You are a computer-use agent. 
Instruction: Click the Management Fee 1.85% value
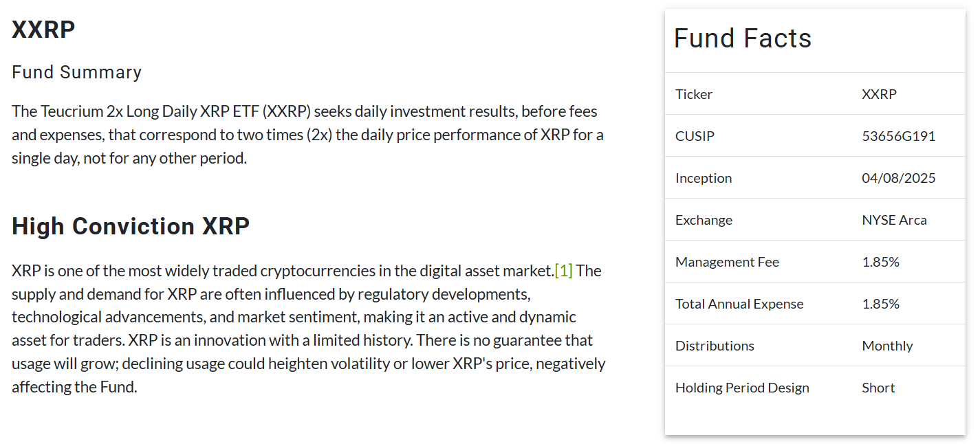tap(881, 262)
